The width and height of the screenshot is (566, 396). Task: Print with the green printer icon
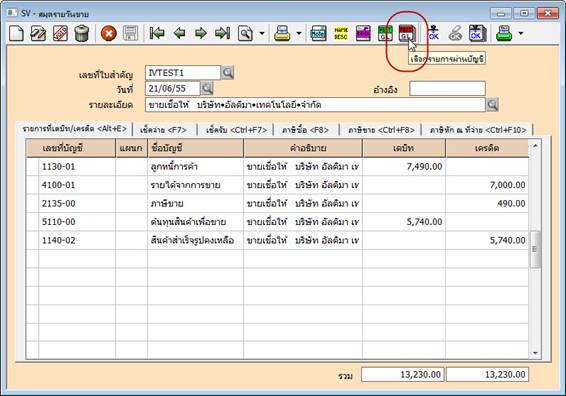pyautogui.click(x=504, y=34)
